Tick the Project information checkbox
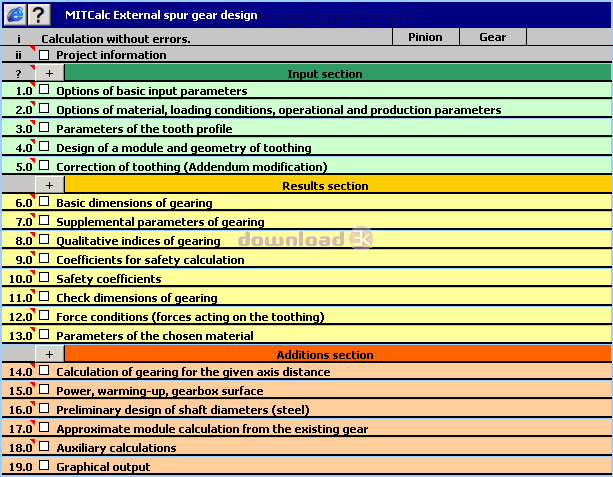 pyautogui.click(x=44, y=55)
